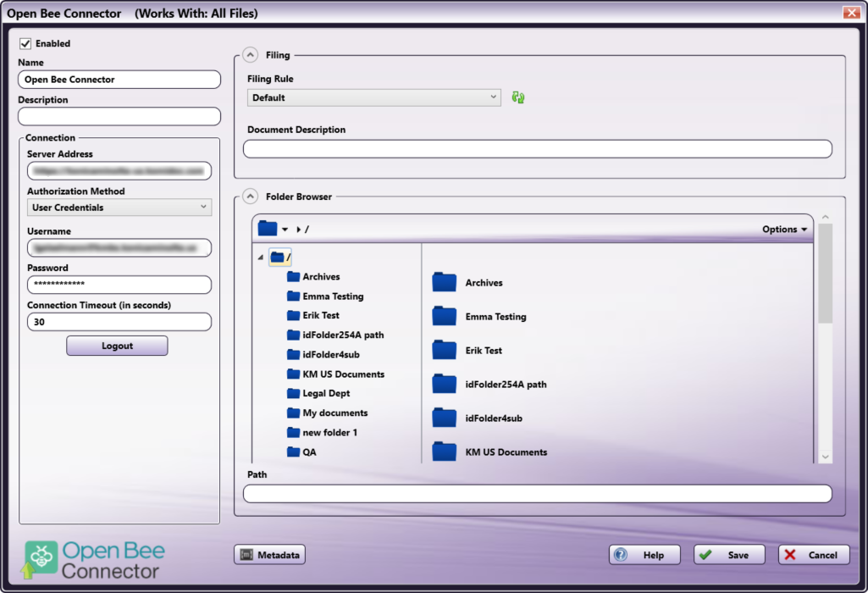Image resolution: width=868 pixels, height=593 pixels.
Task: Collapse the Folder Browser section
Action: (250, 197)
